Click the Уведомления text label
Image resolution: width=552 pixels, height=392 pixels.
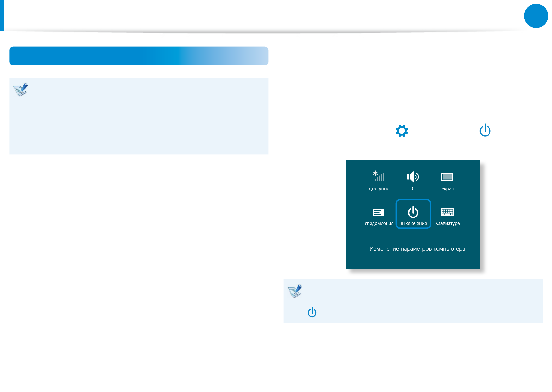click(x=379, y=223)
